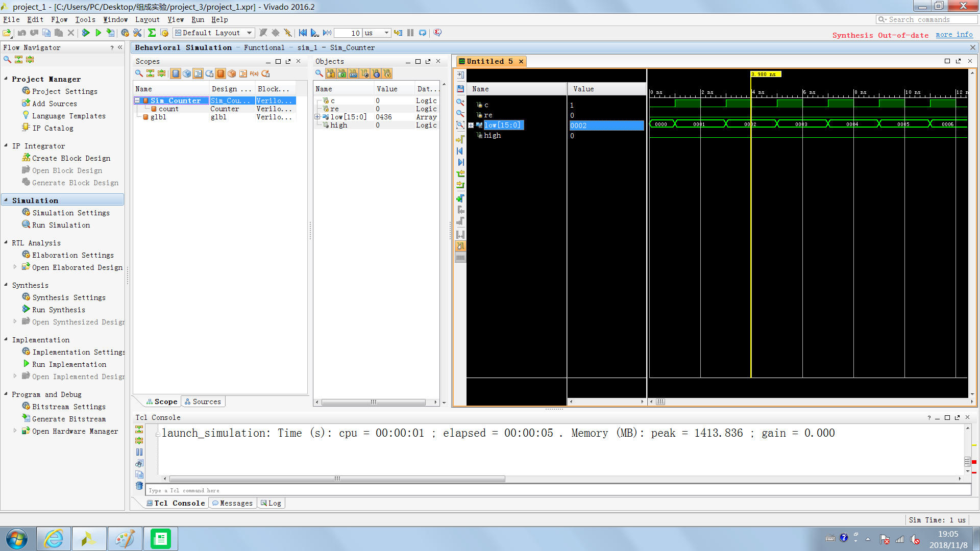Expand low[15:0] bus in waveform
980x551 pixels.
click(471, 125)
